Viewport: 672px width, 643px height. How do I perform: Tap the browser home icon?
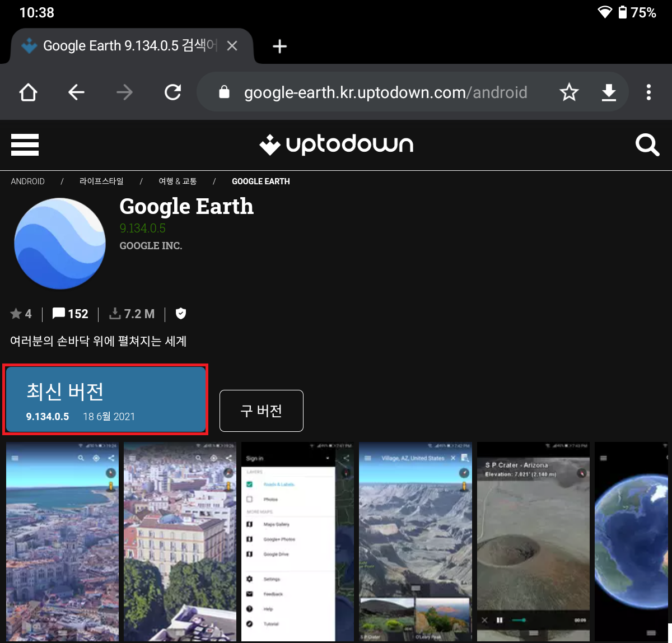point(28,92)
